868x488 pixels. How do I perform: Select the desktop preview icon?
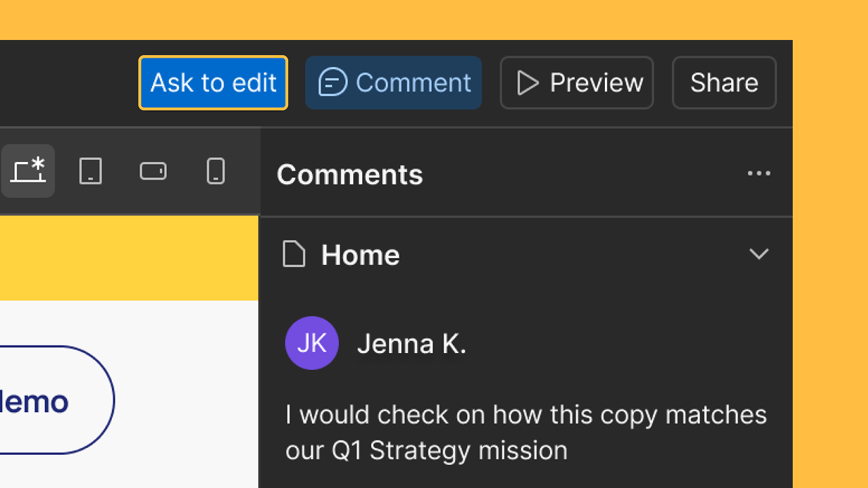[28, 171]
